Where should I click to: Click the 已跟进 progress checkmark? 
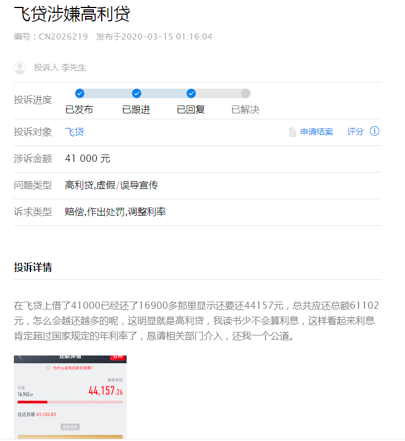click(x=137, y=93)
